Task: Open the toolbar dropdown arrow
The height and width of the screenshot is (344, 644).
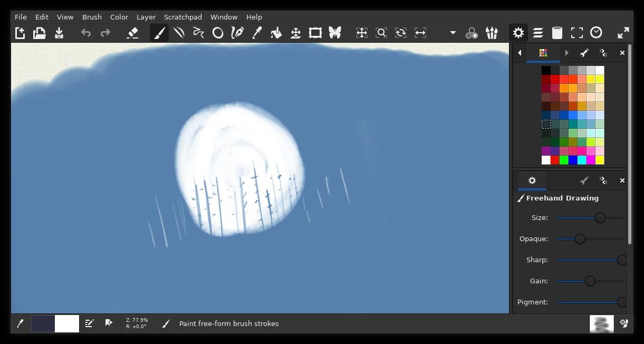Action: click(x=453, y=33)
